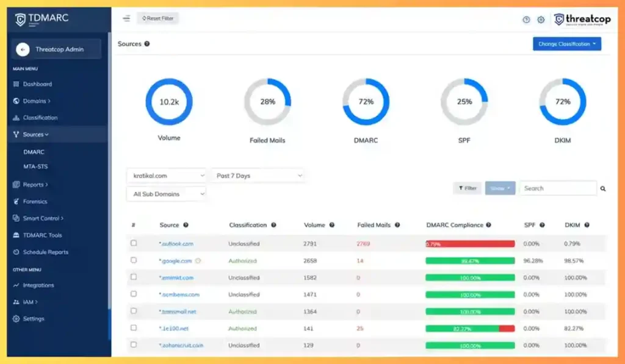Click the sidebar vertical scrollbar
625x364 pixels.
[109, 171]
